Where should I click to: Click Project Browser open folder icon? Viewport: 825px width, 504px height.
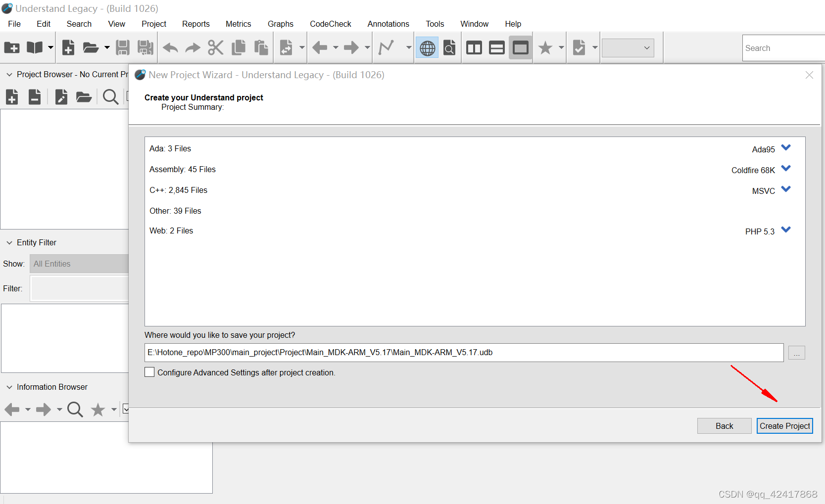(84, 96)
